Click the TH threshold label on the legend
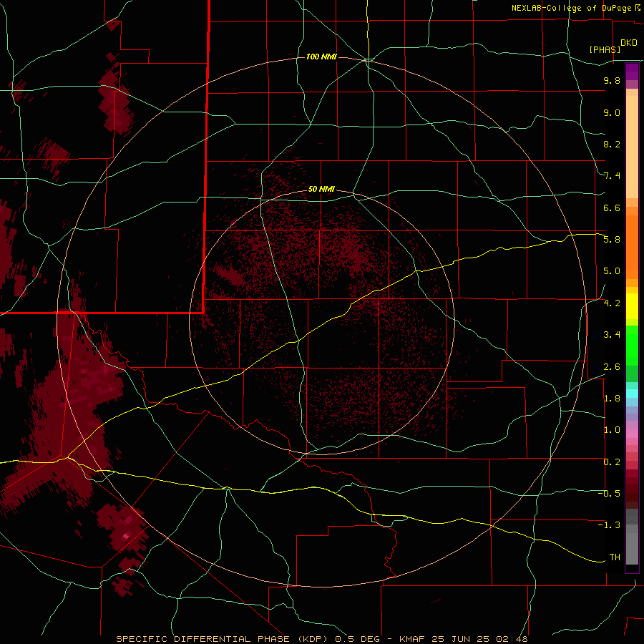 click(x=615, y=557)
